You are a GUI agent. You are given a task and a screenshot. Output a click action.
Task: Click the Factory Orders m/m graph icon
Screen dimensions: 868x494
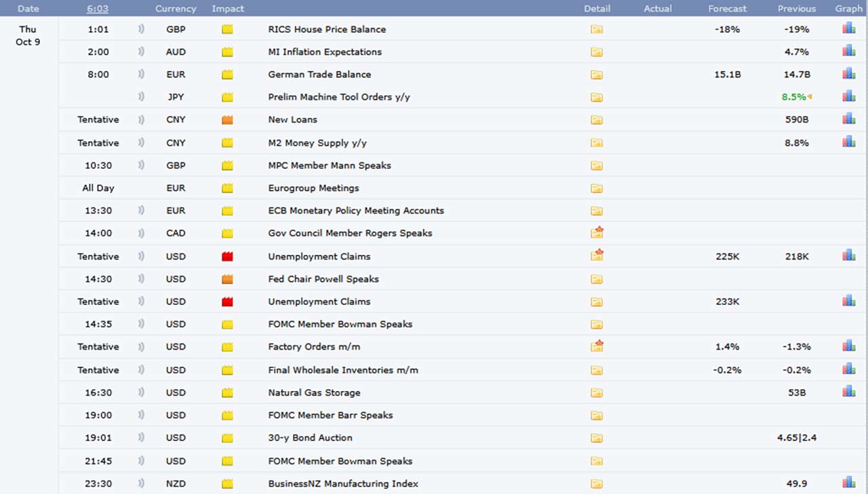(x=848, y=346)
